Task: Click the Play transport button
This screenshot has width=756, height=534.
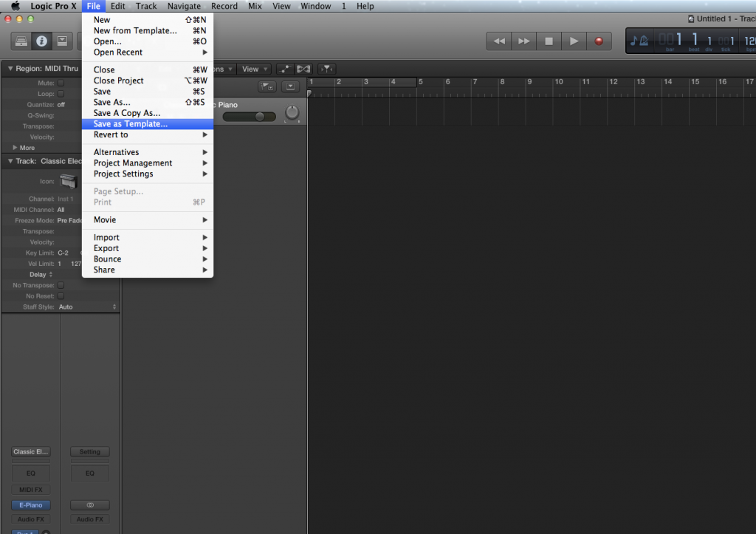Action: click(574, 41)
